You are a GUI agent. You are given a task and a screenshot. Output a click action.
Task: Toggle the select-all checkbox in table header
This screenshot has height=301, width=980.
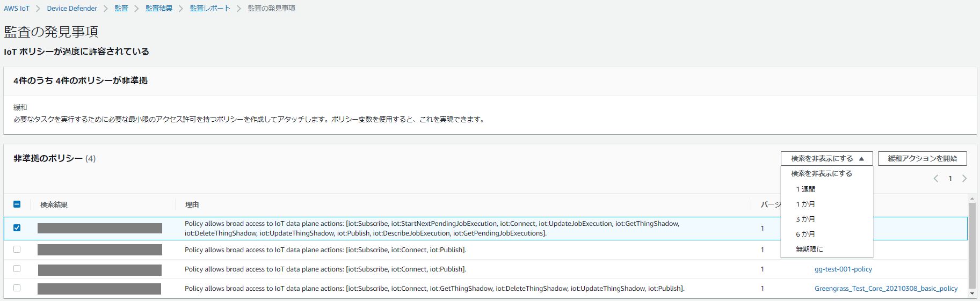click(17, 204)
